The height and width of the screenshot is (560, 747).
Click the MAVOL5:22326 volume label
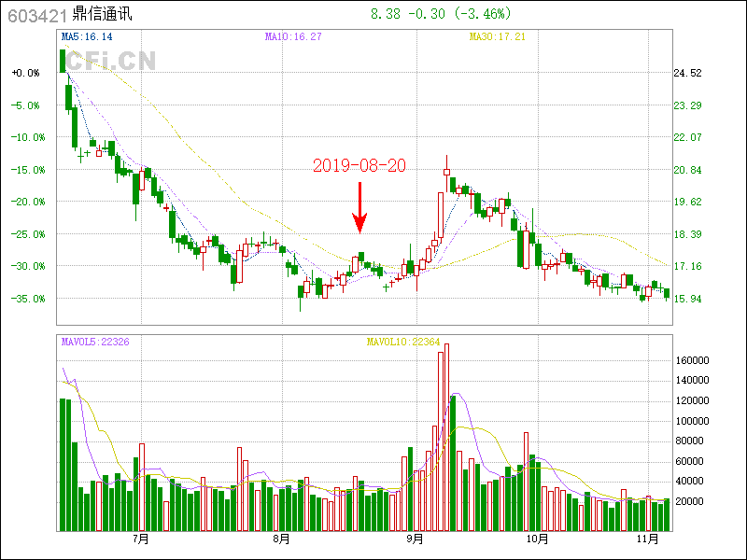click(x=95, y=342)
